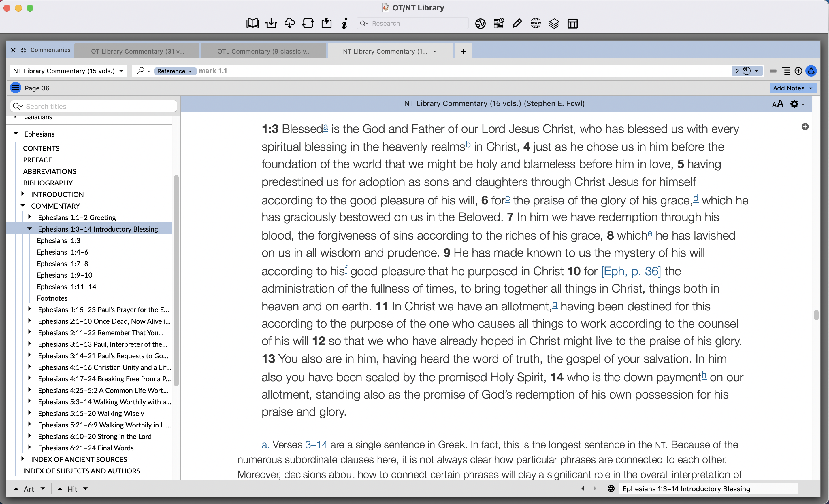This screenshot has height=504, width=829.
Task: Open the Library book icon in the toolbar
Action: coord(252,23)
